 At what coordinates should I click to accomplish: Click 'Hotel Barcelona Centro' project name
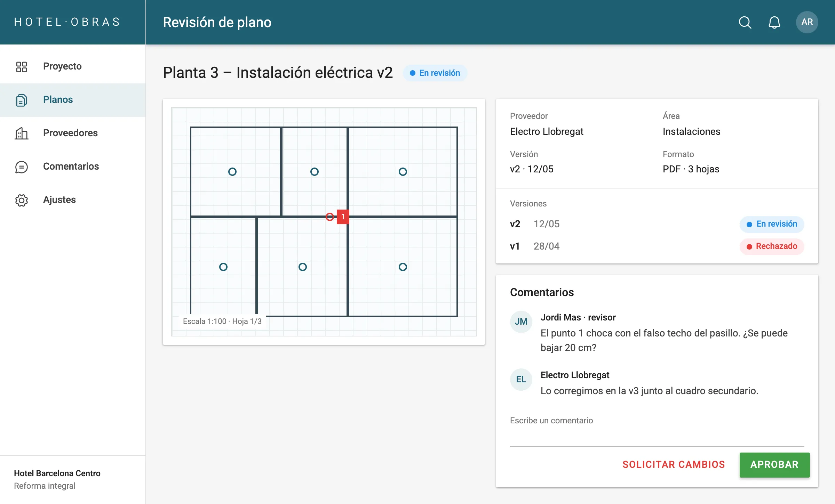pos(57,473)
